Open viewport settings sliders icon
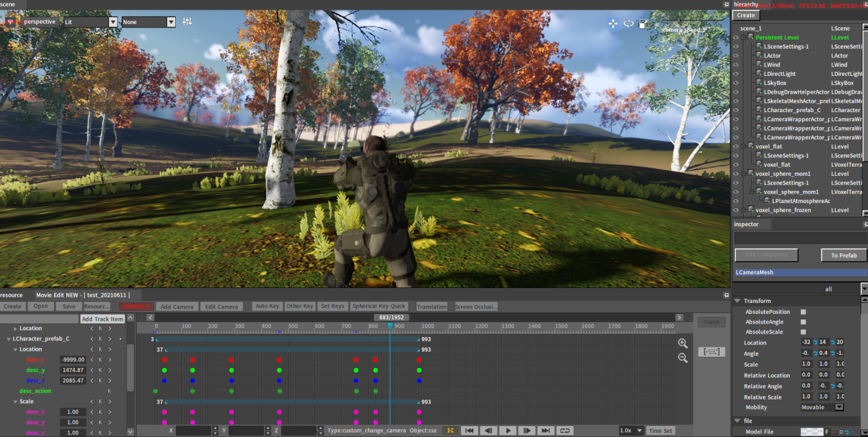 point(187,22)
